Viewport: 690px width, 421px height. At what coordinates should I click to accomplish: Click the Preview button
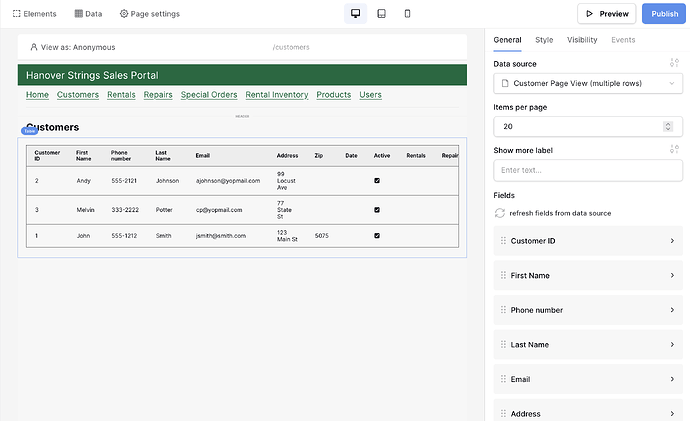pos(606,14)
